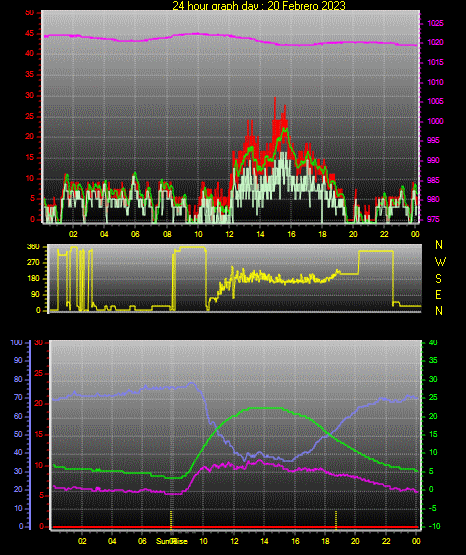Click the 270 wind direction axis label

tap(33, 263)
